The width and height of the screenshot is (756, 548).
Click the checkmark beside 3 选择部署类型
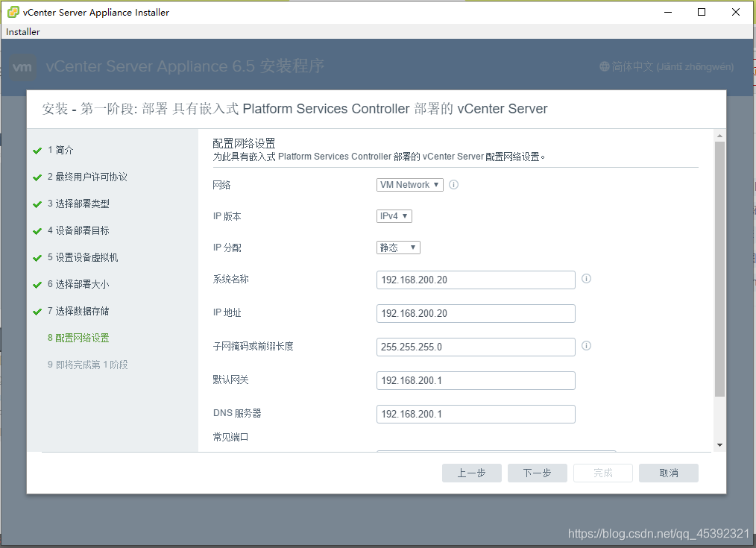coord(37,204)
